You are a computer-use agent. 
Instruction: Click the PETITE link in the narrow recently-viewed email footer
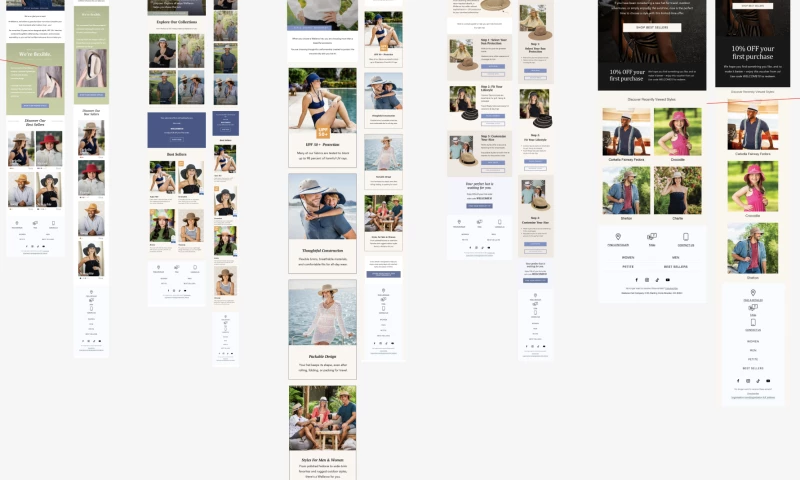pyautogui.click(x=753, y=359)
